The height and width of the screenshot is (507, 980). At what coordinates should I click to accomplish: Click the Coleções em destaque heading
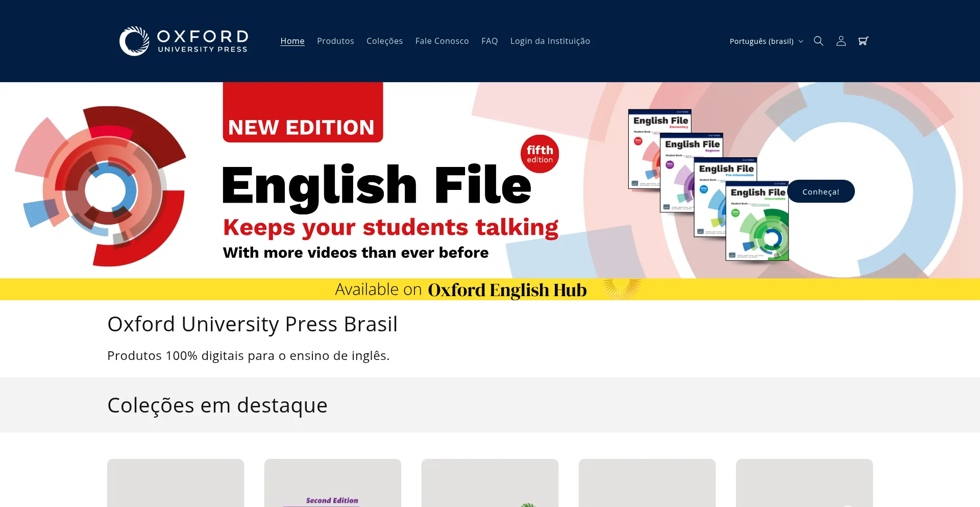[x=217, y=405]
